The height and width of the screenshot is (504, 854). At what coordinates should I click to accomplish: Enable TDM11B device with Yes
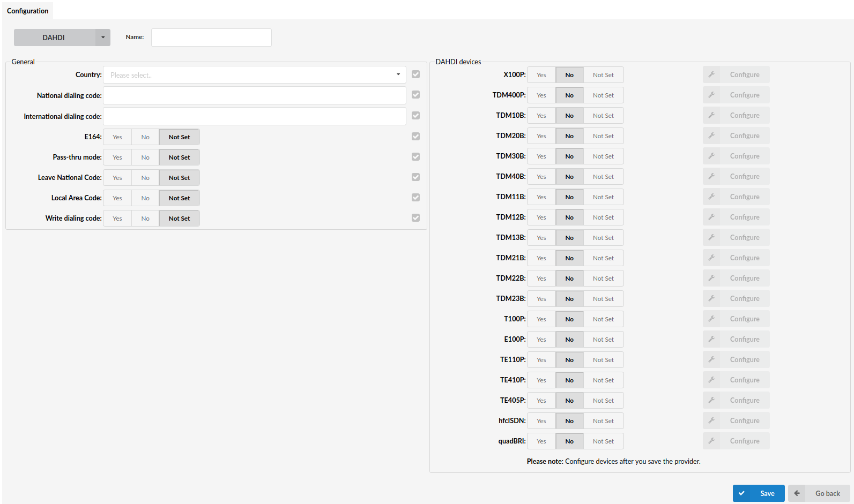[541, 197]
